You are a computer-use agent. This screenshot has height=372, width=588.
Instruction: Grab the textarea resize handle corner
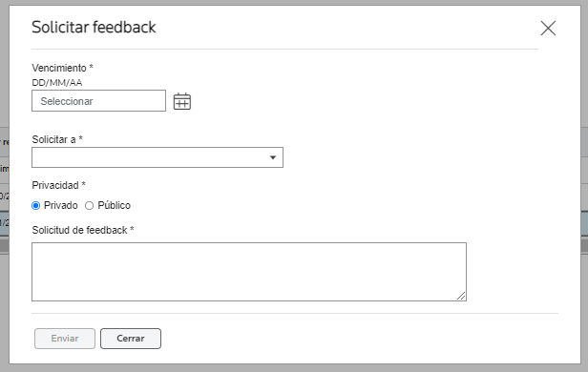pos(461,296)
